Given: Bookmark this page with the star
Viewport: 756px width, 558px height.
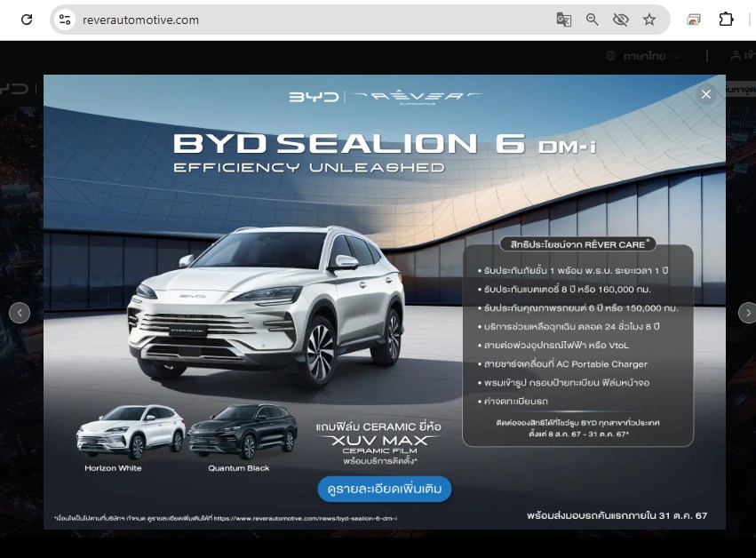Looking at the screenshot, I should (x=649, y=20).
